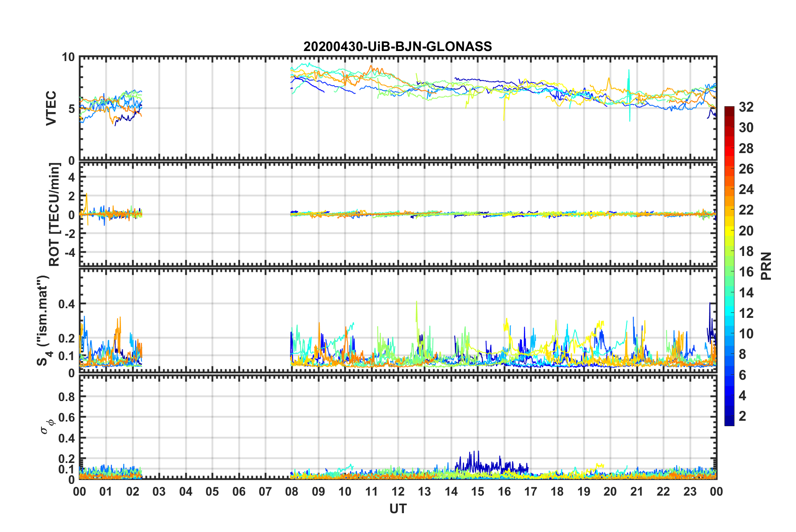Click x-axis tick label 03
The height and width of the screenshot is (532, 796).
coord(159,491)
